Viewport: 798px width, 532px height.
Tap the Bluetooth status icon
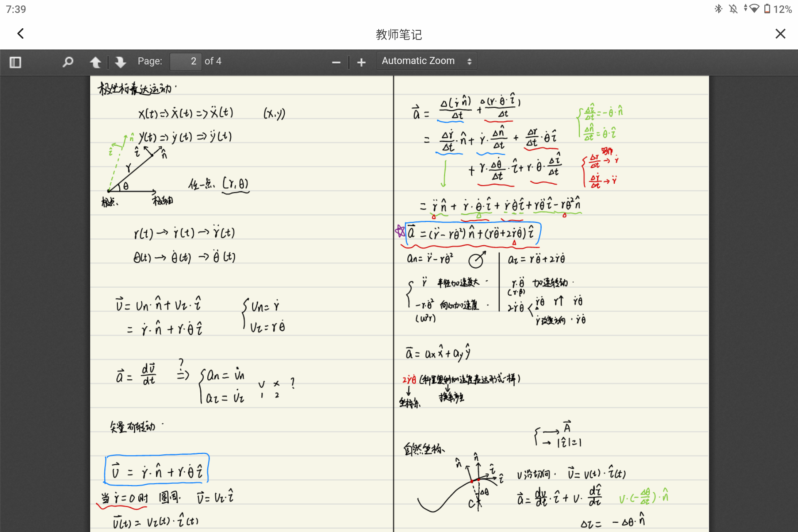(x=718, y=9)
